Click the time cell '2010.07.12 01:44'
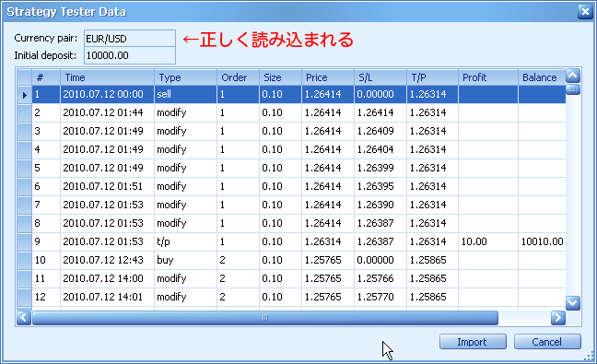Viewport: 597px width, 364px height. [108, 112]
